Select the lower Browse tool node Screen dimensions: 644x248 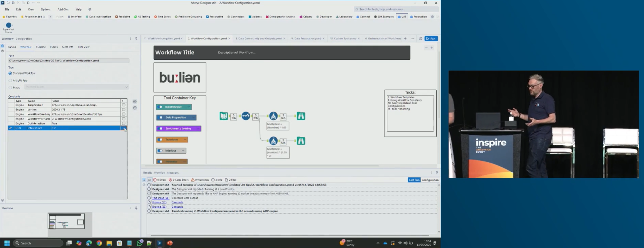tap(301, 141)
